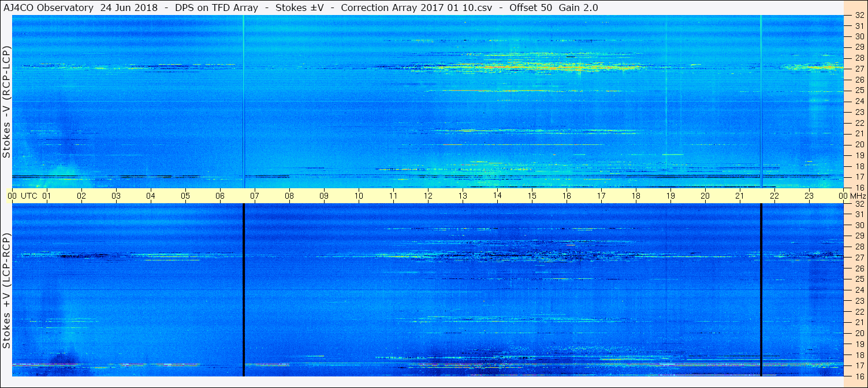Screen dimensions: 868x388
Task: Click 22 MHz tick in Stokes -V panel
Action: [x=859, y=123]
